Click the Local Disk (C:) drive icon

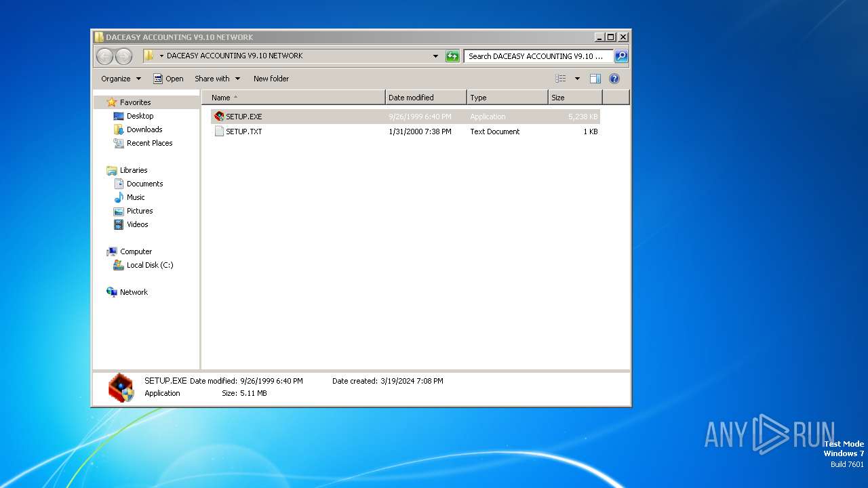pos(119,265)
